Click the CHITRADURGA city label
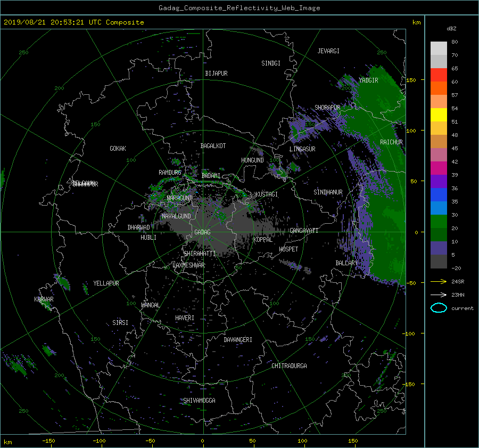 point(290,366)
